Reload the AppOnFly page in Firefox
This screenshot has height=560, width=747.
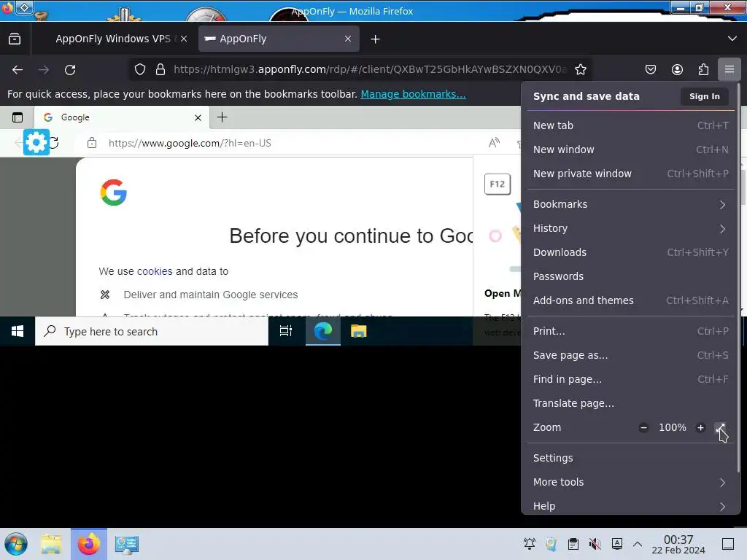pyautogui.click(x=70, y=70)
